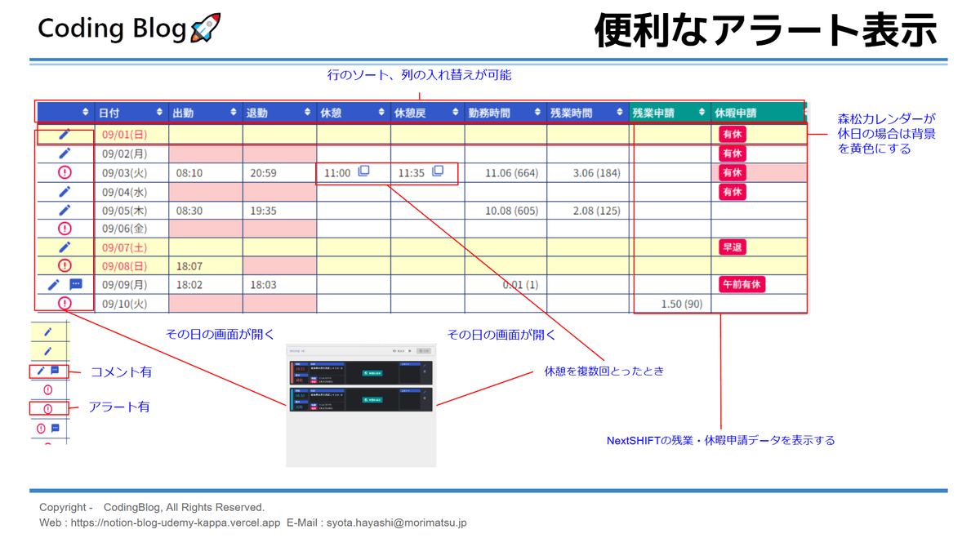Click the comment bubble icon in the 09/09(月) row
This screenshot has height=547, width=980.
[76, 284]
